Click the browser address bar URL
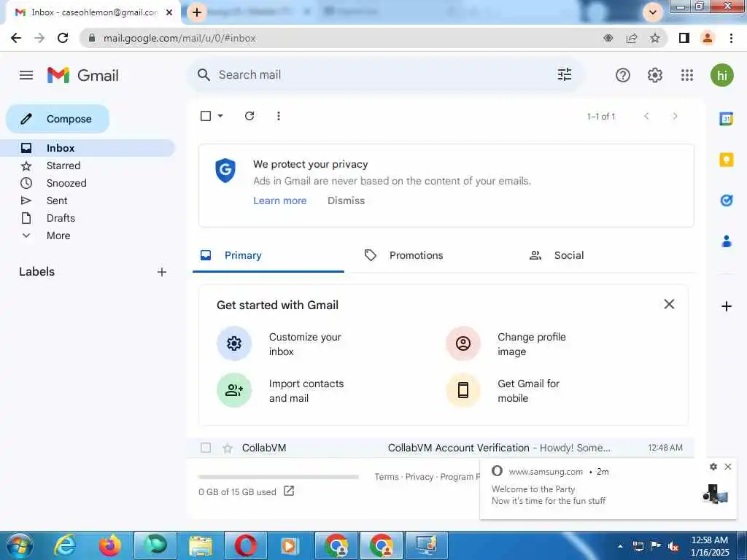The image size is (747, 560). click(x=179, y=38)
